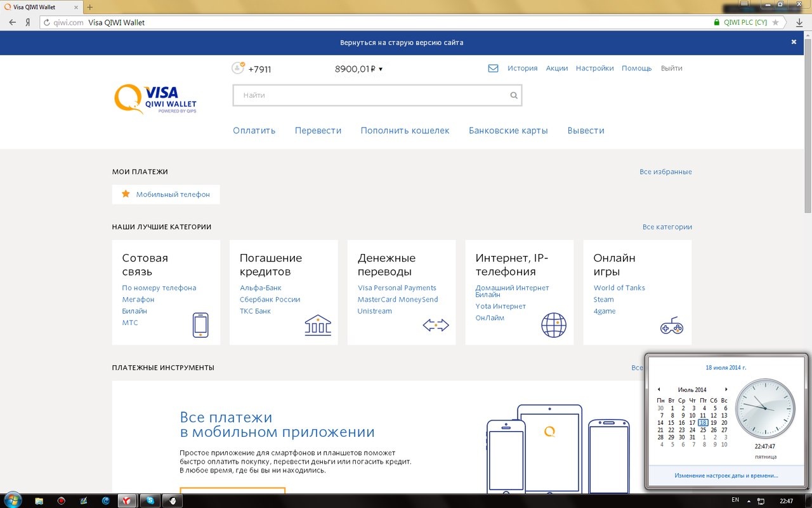Image resolution: width=812 pixels, height=508 pixels.
Task: Click the red record taskbar icon
Action: pos(62,500)
